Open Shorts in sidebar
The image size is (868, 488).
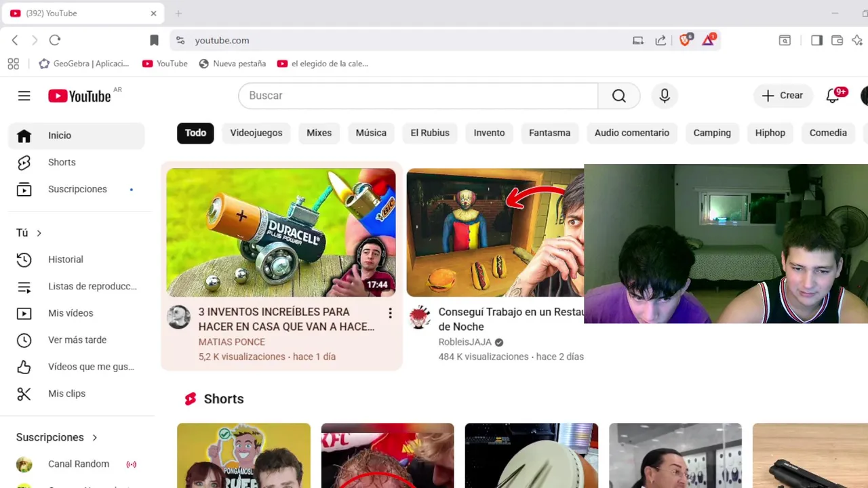tap(77, 162)
